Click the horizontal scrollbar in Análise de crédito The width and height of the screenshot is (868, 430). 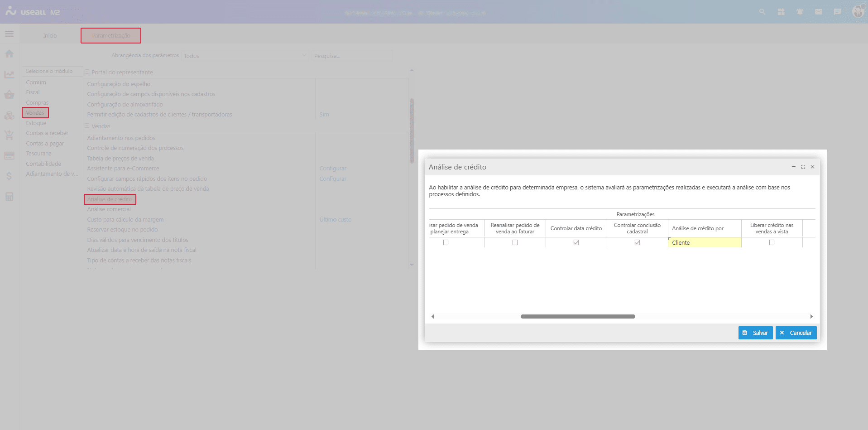coord(578,316)
